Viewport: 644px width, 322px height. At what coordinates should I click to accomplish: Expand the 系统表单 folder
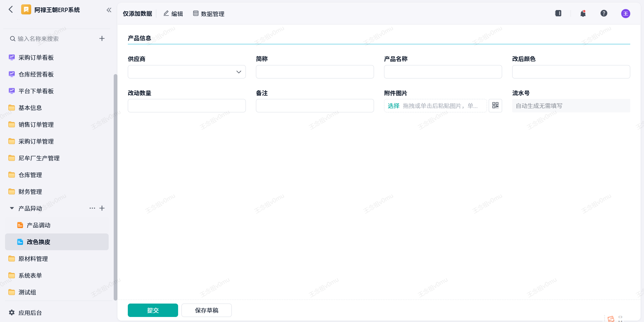tap(57, 275)
